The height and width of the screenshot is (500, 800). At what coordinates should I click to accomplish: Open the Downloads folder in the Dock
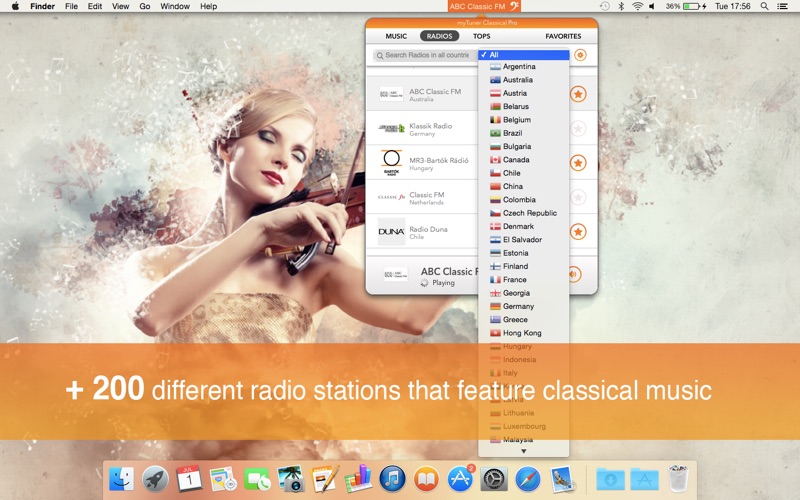coord(610,480)
